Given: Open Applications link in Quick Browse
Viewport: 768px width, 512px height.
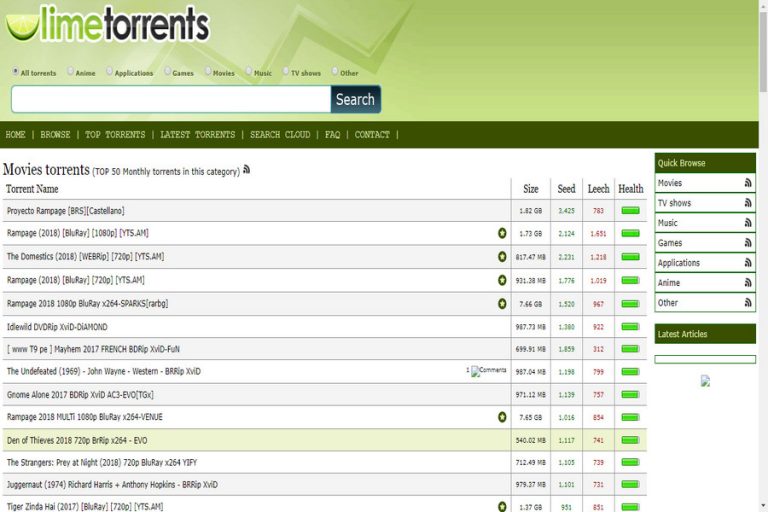Looking at the screenshot, I should [679, 263].
